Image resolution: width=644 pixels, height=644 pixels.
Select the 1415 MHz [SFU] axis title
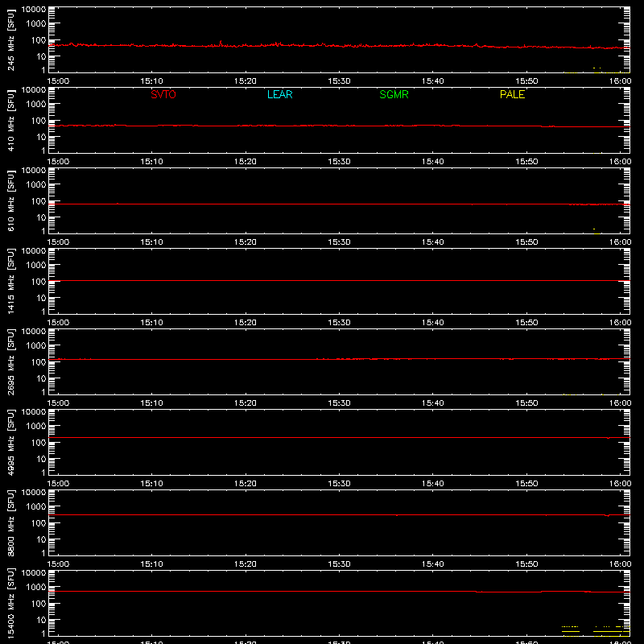pos(10,282)
